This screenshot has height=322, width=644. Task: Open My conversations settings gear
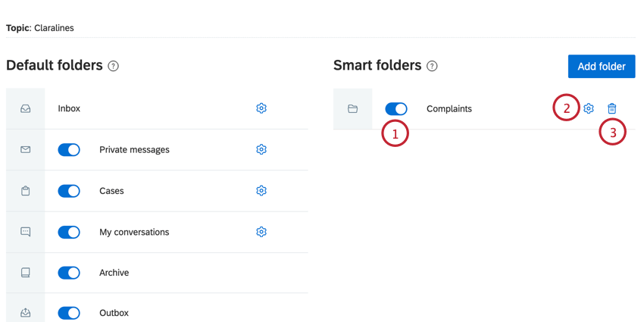click(x=261, y=232)
